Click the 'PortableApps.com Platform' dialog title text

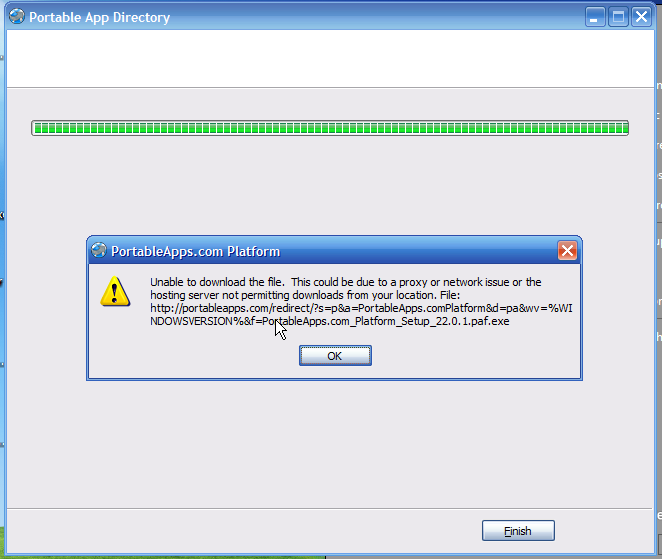coord(195,251)
